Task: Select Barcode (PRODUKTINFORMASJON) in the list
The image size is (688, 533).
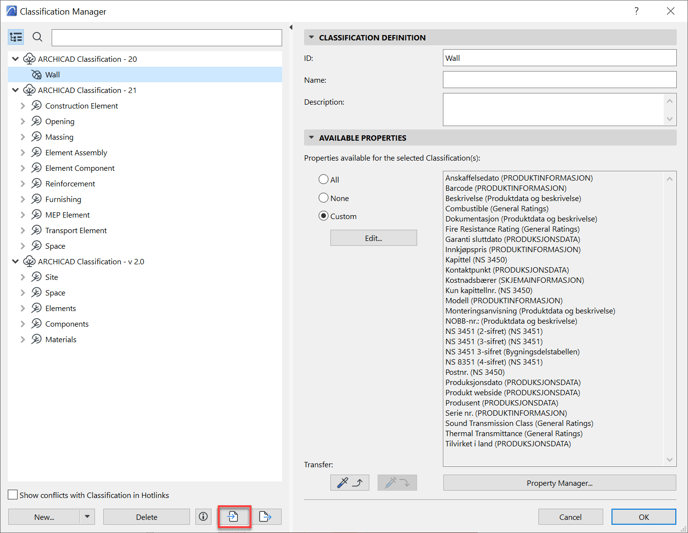Action: pyautogui.click(x=506, y=188)
